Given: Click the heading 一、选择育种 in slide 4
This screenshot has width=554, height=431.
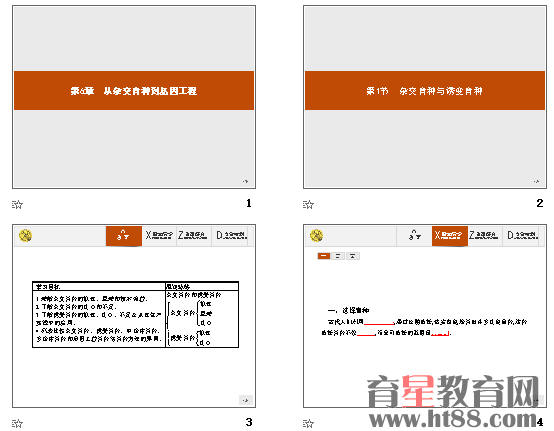Looking at the screenshot, I should coord(348,310).
